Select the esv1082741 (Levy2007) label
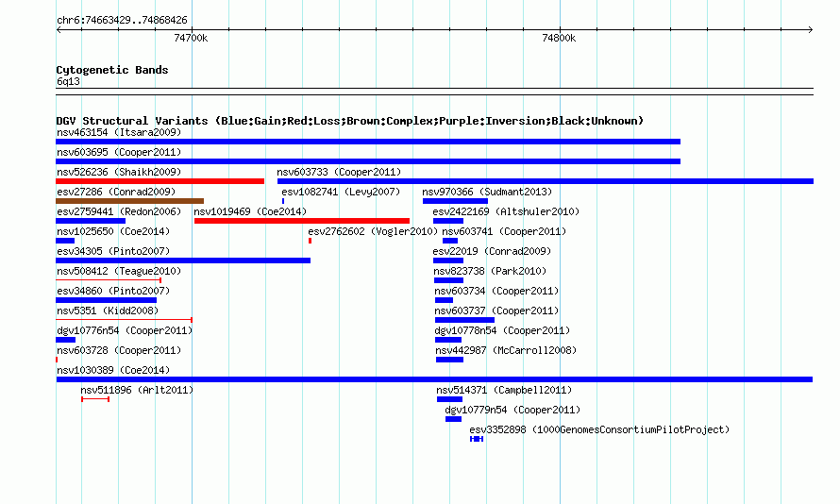 341,192
